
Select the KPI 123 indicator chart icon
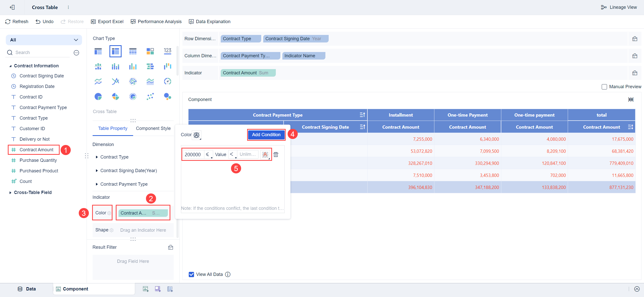coord(167,51)
